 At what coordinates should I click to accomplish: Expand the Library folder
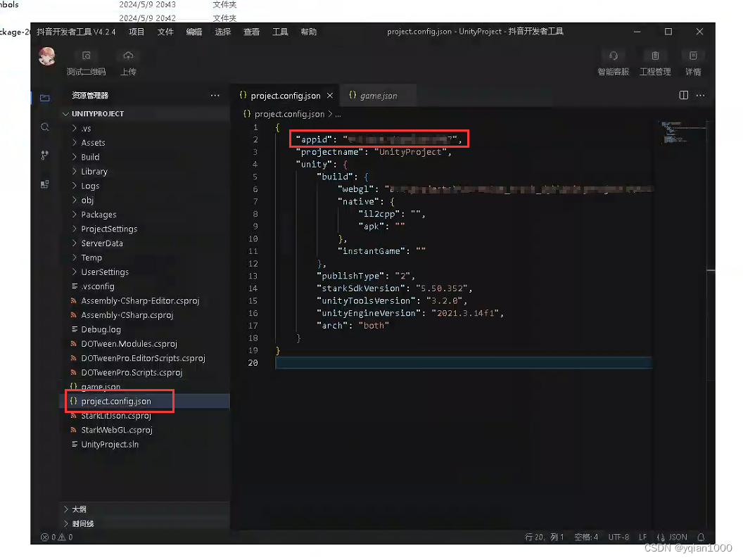(144, 172)
